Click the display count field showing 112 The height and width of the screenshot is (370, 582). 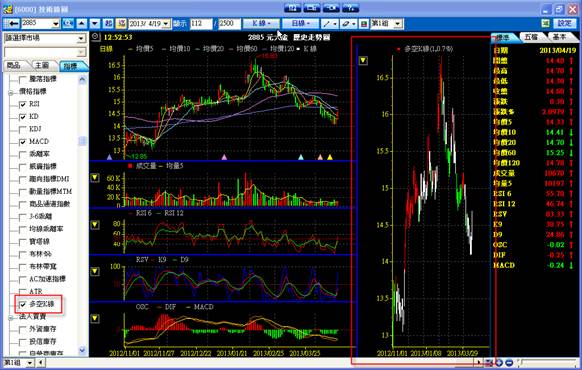[x=201, y=24]
